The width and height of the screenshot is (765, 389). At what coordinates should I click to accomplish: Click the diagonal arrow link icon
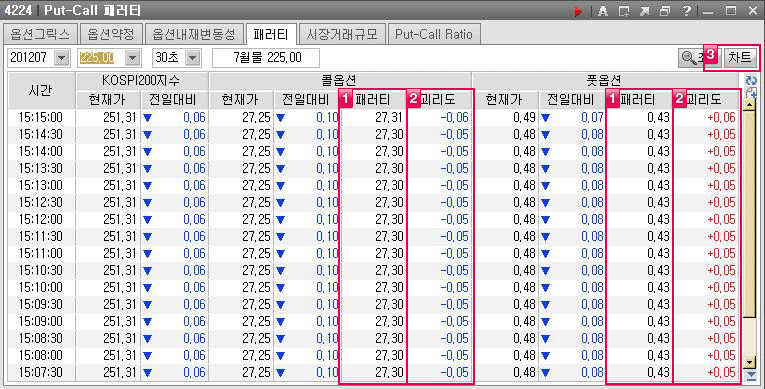[x=644, y=11]
